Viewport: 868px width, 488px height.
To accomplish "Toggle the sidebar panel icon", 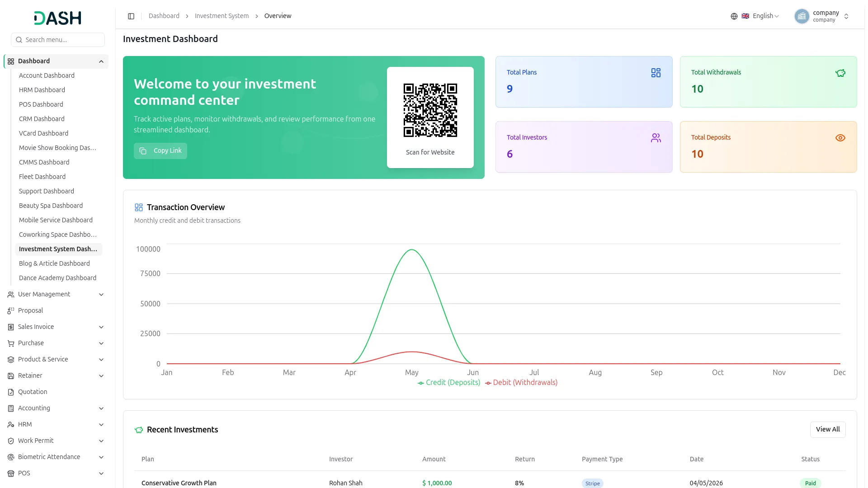I will [131, 16].
